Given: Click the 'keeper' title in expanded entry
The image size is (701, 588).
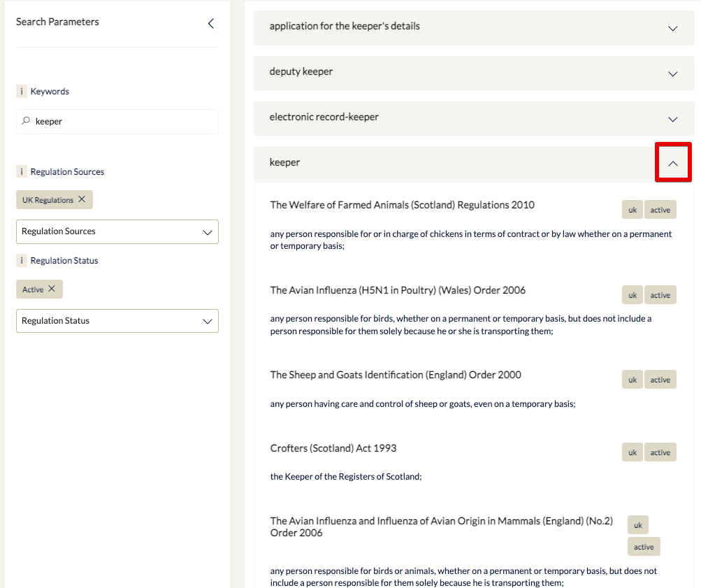Looking at the screenshot, I should pyautogui.click(x=284, y=162).
